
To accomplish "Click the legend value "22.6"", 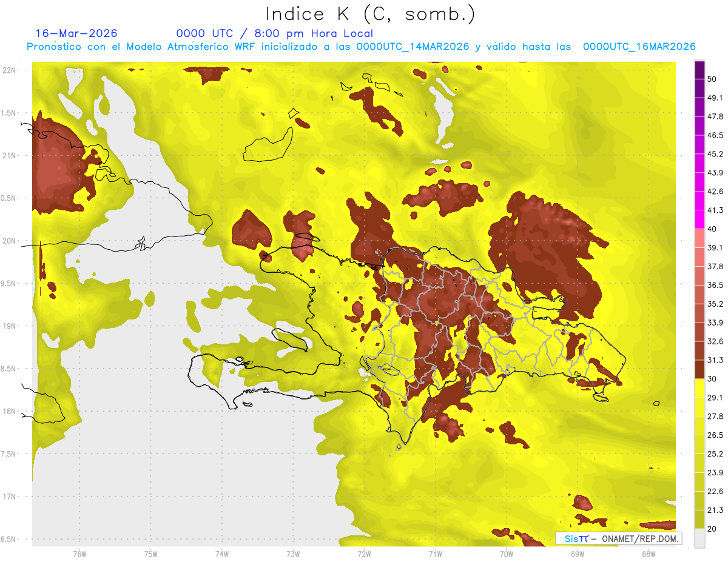I will 715,492.
